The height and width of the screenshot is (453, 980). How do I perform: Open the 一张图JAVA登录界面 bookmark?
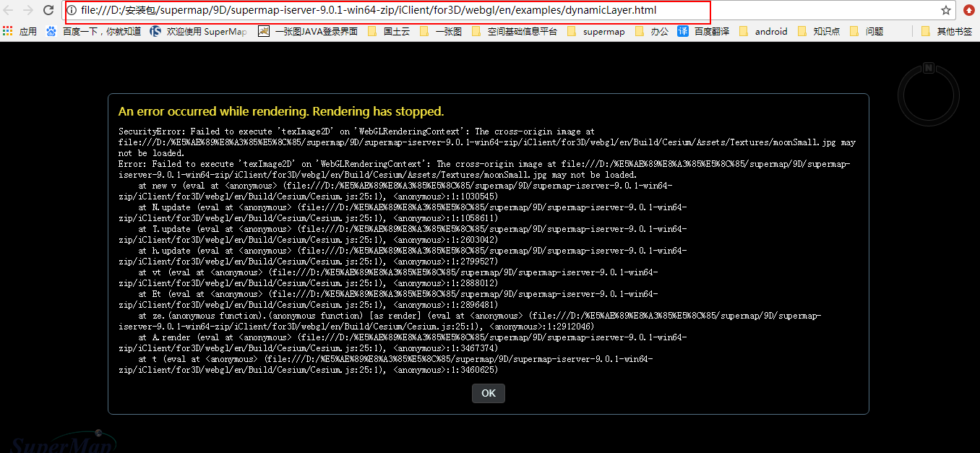308,31
